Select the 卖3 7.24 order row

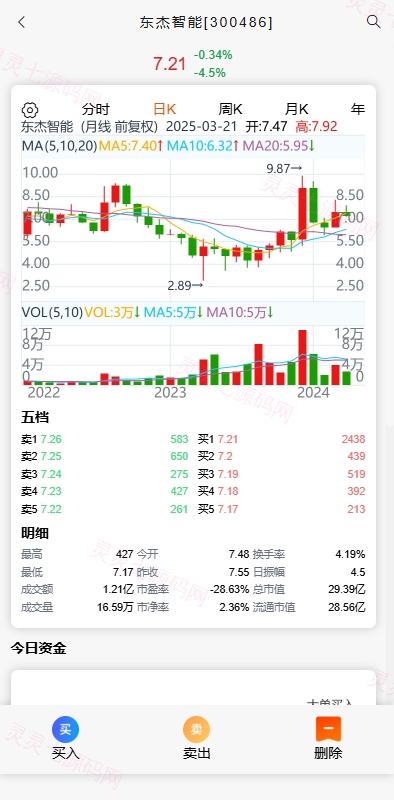[105, 474]
